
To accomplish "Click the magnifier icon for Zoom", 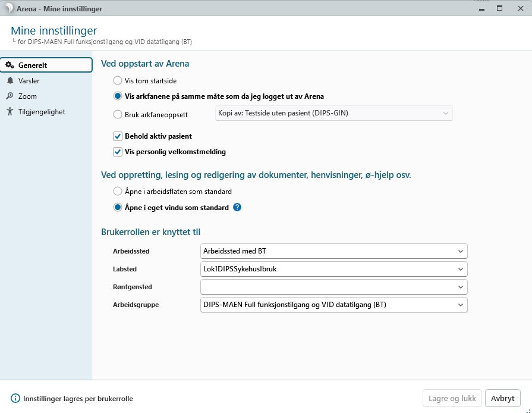I will pyautogui.click(x=10, y=96).
